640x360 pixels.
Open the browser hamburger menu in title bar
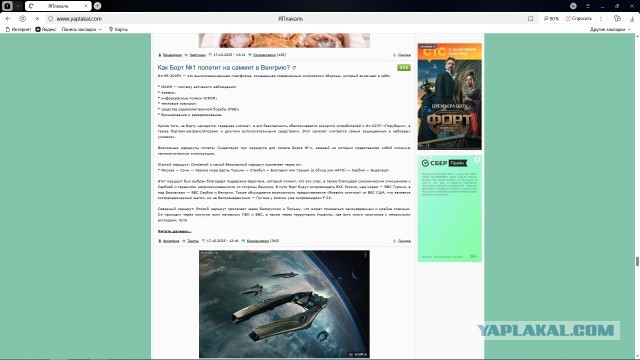pyautogui.click(x=588, y=6)
